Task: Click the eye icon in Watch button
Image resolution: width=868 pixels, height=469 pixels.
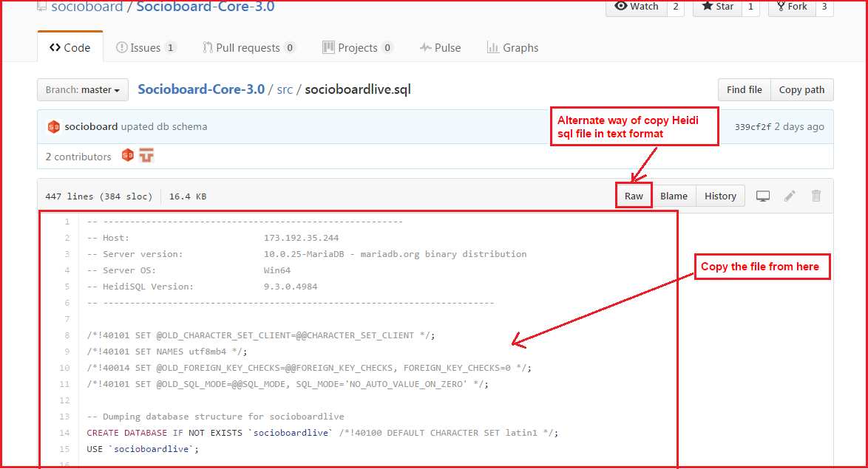Action: tap(621, 6)
